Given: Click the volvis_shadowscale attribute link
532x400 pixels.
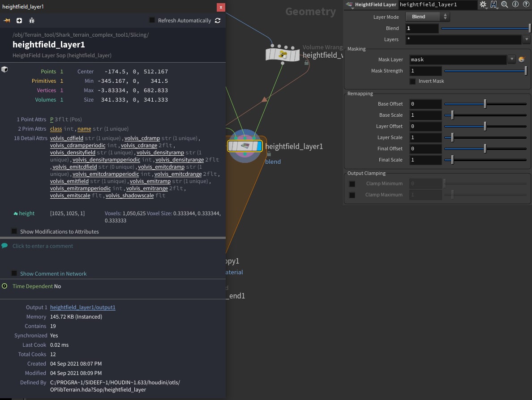Looking at the screenshot, I should 129,196.
